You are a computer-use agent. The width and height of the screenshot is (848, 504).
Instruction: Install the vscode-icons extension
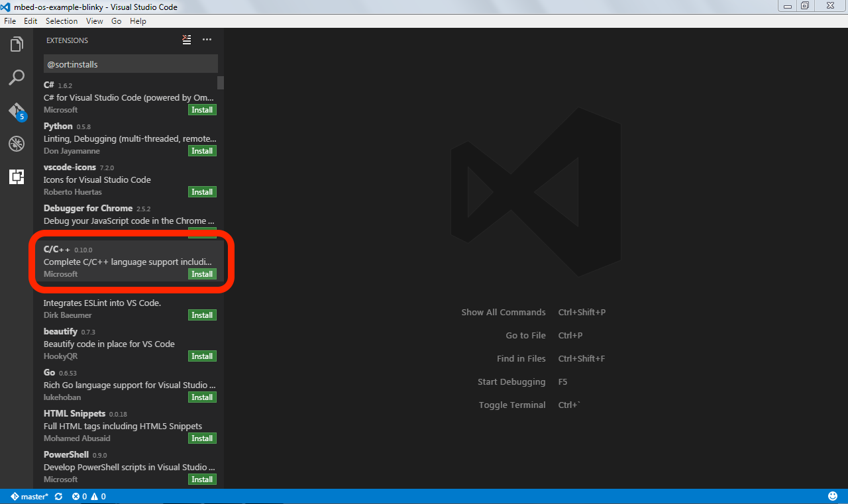[201, 191]
